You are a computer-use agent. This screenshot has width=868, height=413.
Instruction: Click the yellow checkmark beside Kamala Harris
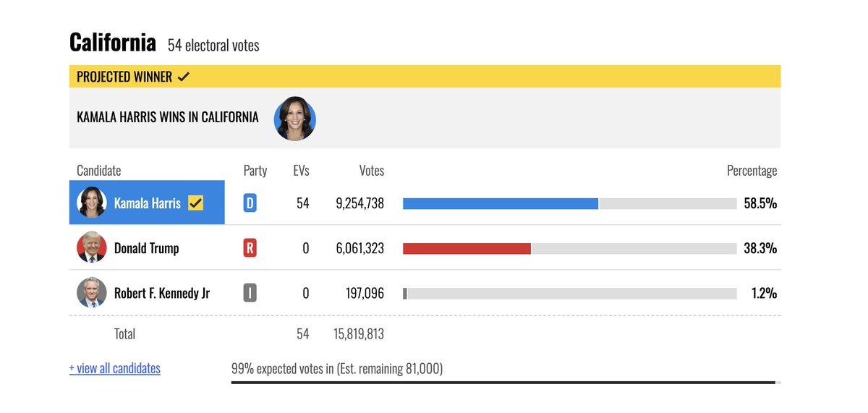(195, 203)
